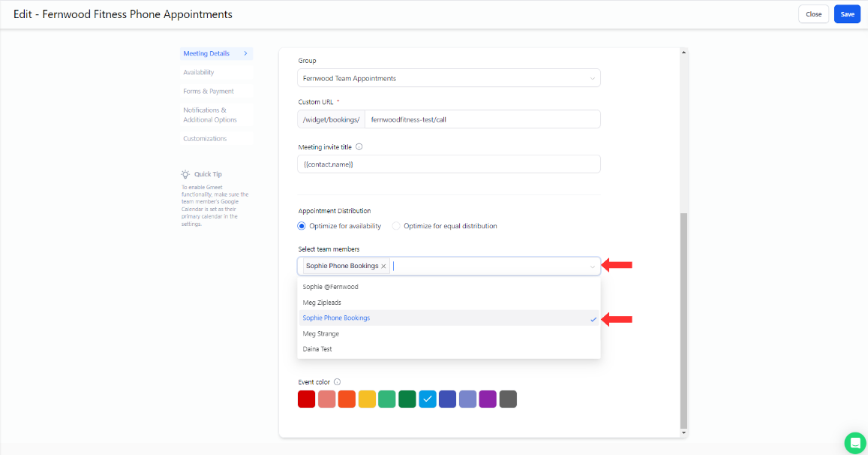The image size is (868, 455).
Task: Click the Event color info icon
Action: point(337,382)
